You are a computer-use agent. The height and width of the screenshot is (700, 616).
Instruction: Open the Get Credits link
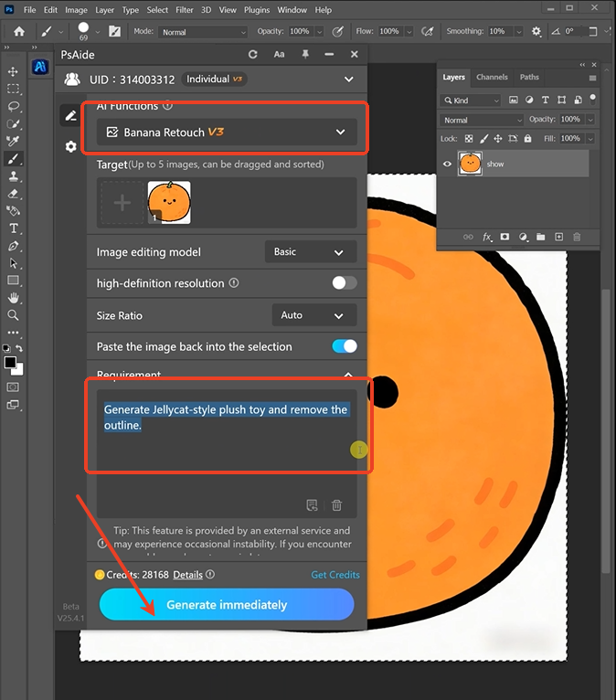click(335, 575)
